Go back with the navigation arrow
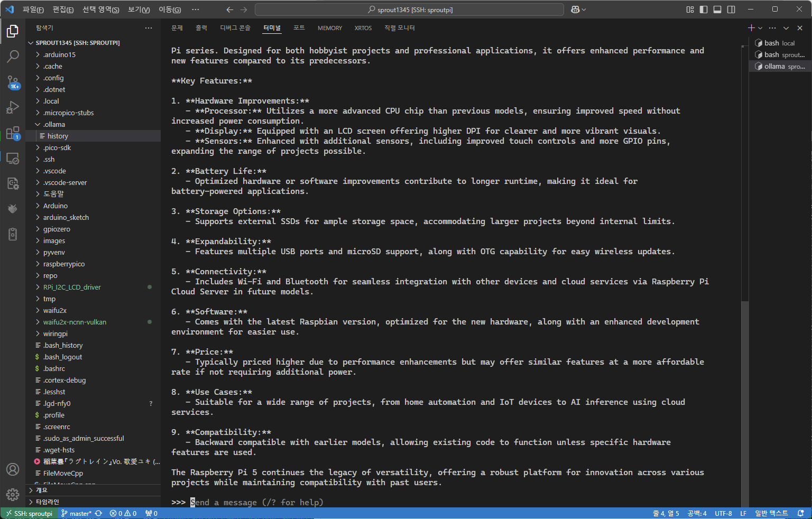 pos(229,10)
